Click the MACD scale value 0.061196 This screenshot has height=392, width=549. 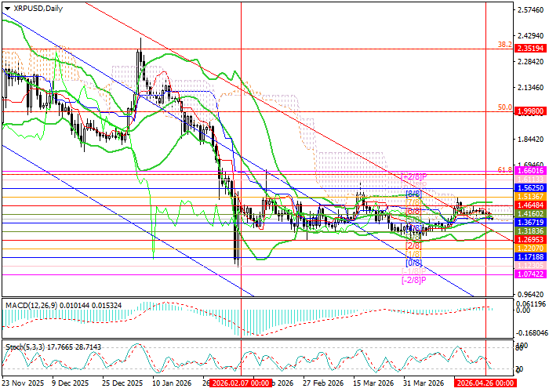coord(531,304)
